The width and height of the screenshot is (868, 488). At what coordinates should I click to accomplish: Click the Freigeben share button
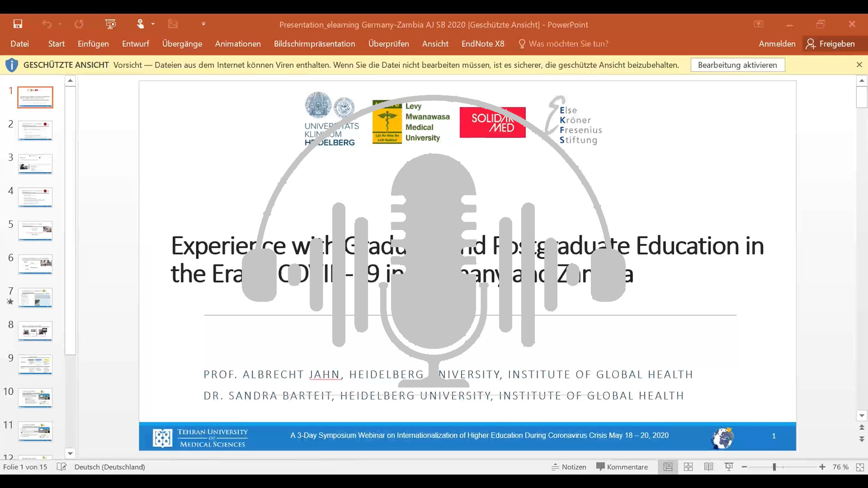831,44
